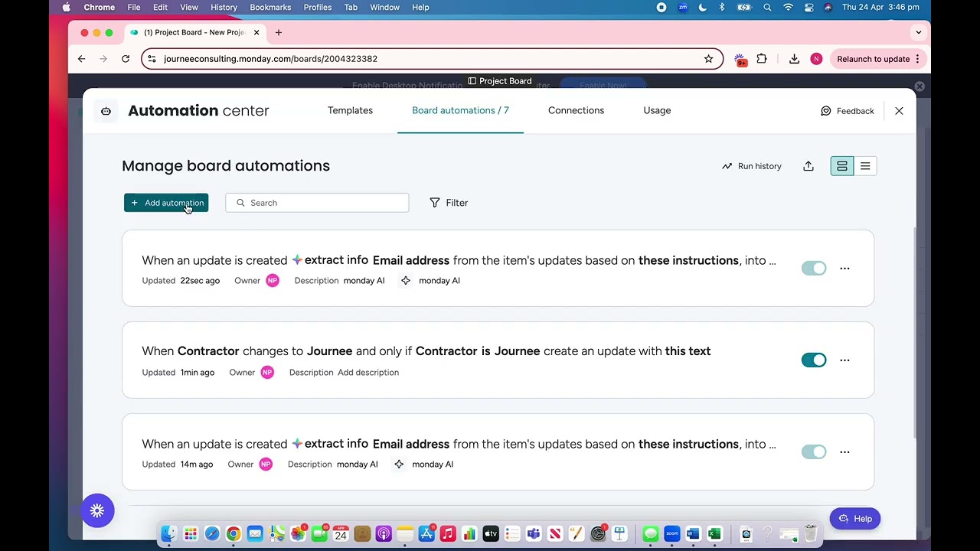This screenshot has width=980, height=551.
Task: Switch to card view layout
Action: coord(842,166)
